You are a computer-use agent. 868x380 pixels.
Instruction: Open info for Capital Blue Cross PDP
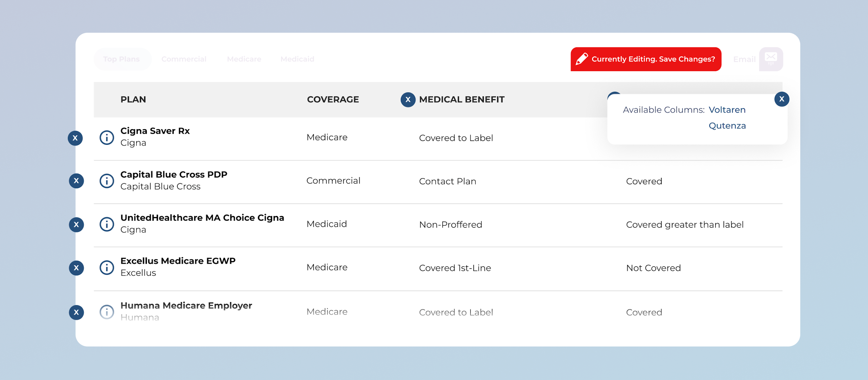click(107, 181)
